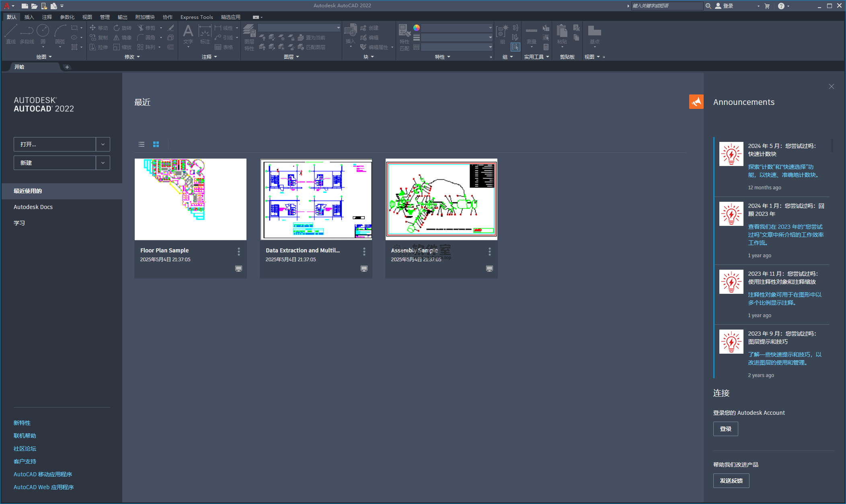Open the Help question mark icon
The image size is (846, 504).
pos(781,6)
